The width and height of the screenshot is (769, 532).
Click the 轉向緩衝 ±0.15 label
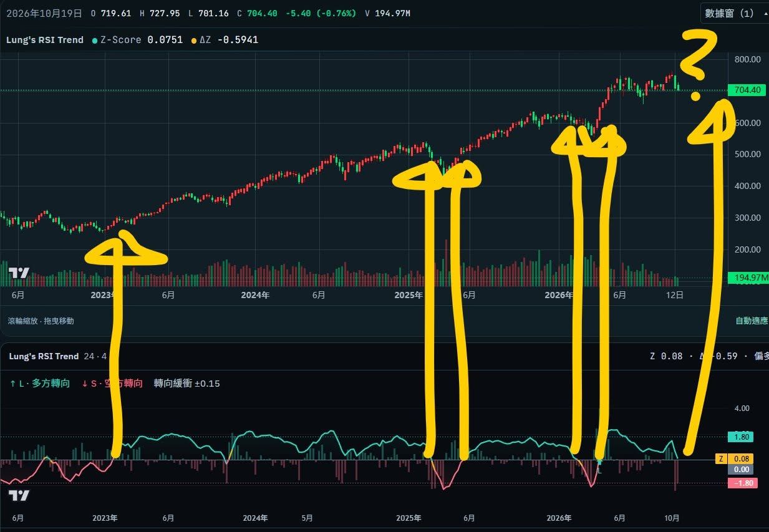pyautogui.click(x=187, y=384)
